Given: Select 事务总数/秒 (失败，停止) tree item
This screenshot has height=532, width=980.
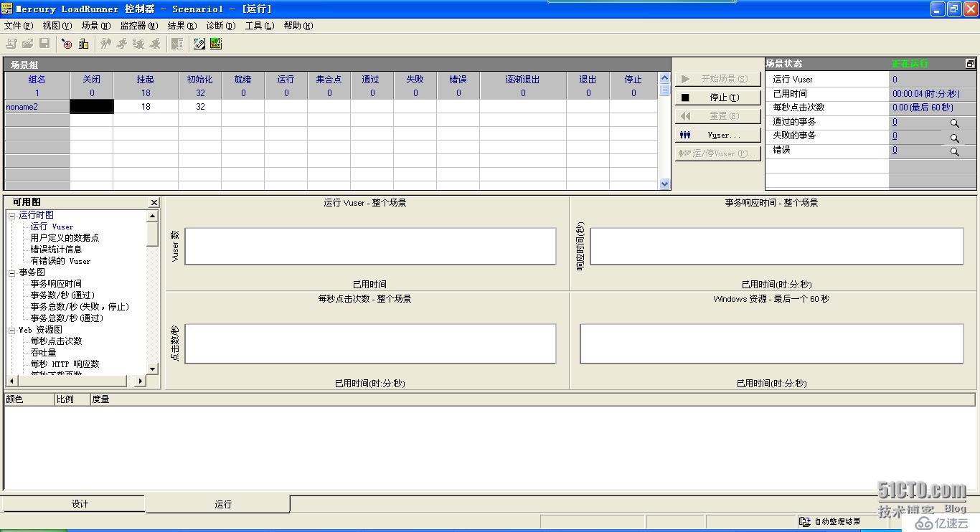Looking at the screenshot, I should pos(80,307).
